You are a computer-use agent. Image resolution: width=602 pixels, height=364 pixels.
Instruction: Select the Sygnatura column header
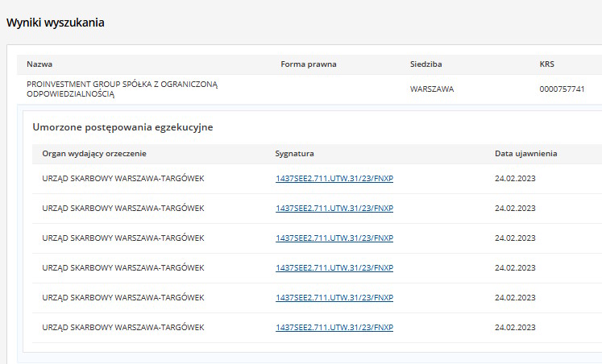click(294, 153)
